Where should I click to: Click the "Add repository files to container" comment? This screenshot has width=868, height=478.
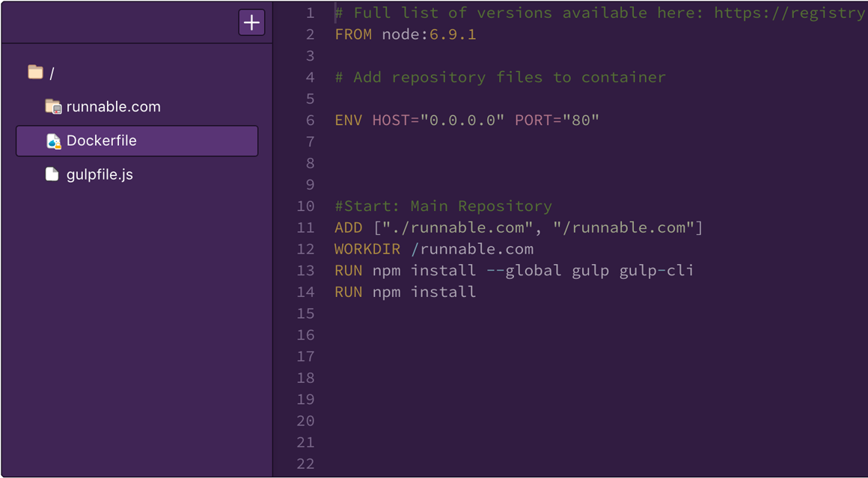(500, 77)
